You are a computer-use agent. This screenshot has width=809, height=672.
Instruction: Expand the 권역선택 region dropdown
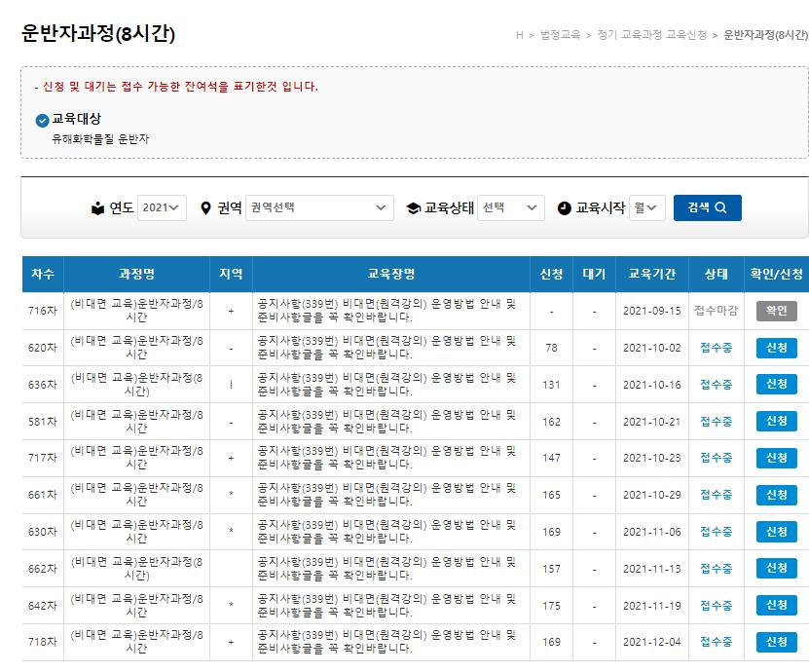tap(319, 207)
